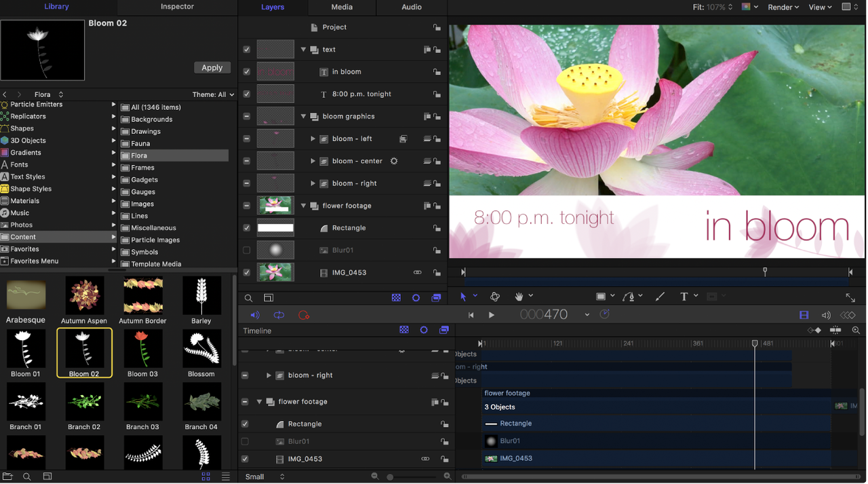Activate the Text tool
868x484 pixels.
click(684, 297)
